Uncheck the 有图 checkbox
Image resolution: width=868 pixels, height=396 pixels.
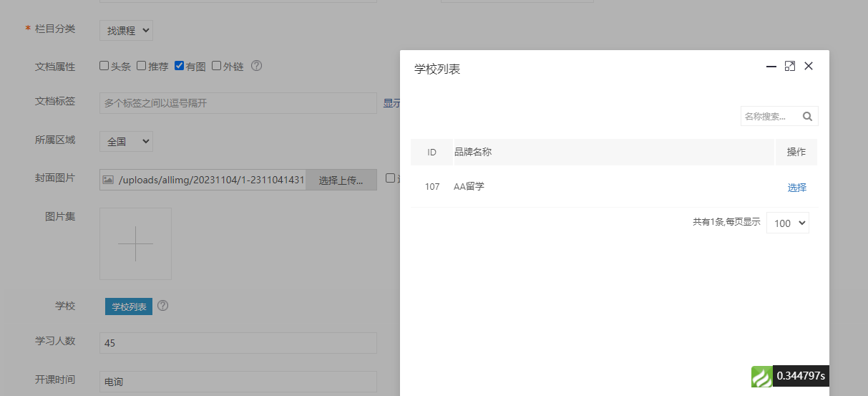pos(180,66)
